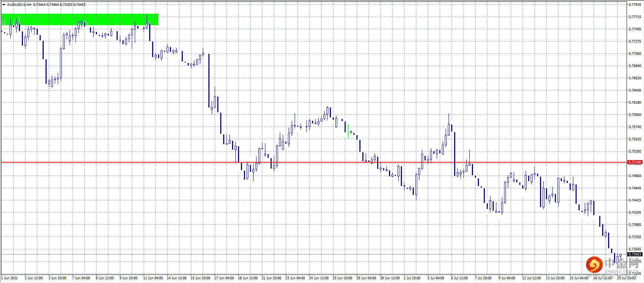Image resolution: width=644 pixels, height=283 pixels.
Task: Click the 0.77935 price axis label
Action: point(635,5)
